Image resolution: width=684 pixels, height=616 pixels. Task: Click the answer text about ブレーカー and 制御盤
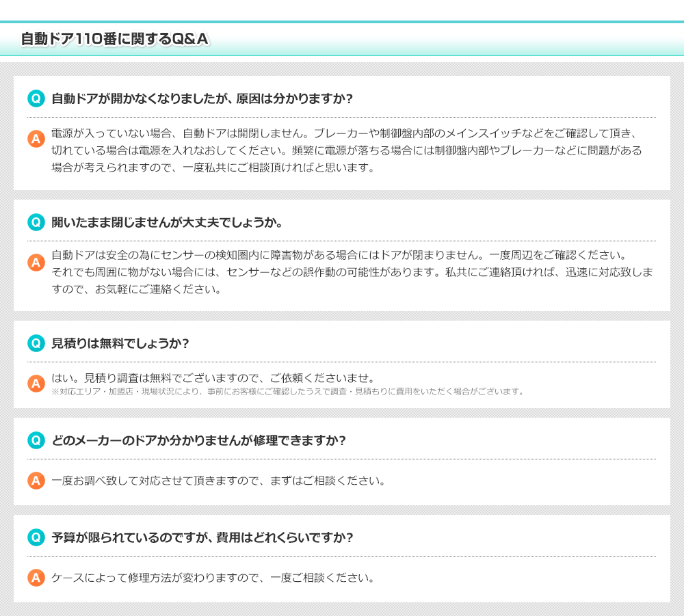347,150
